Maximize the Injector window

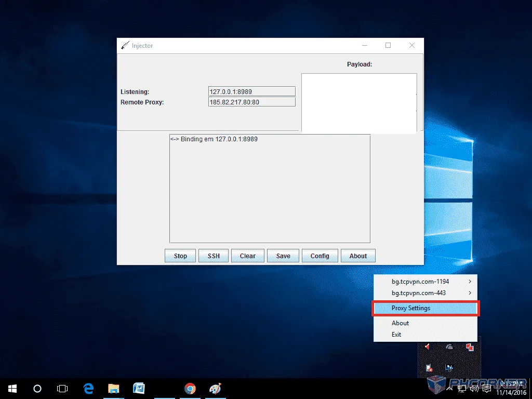coord(388,46)
